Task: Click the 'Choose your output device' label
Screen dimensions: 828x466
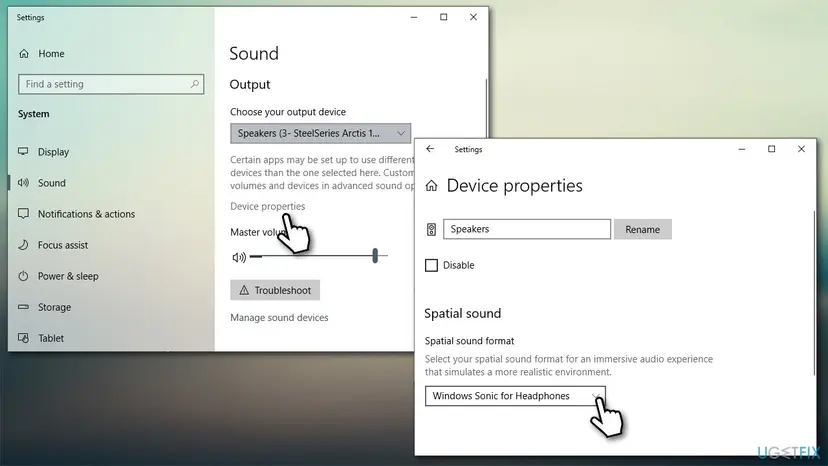Action: point(288,112)
